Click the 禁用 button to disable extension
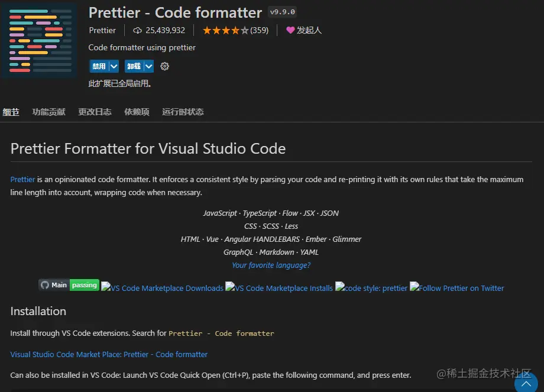 coord(99,66)
